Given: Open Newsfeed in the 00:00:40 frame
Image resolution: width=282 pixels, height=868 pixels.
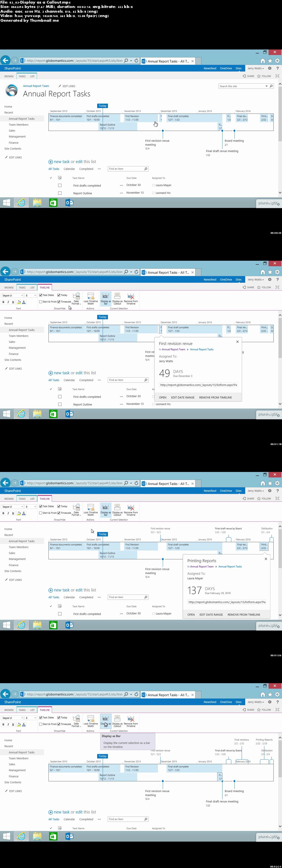Looking at the screenshot, I should coord(210,68).
